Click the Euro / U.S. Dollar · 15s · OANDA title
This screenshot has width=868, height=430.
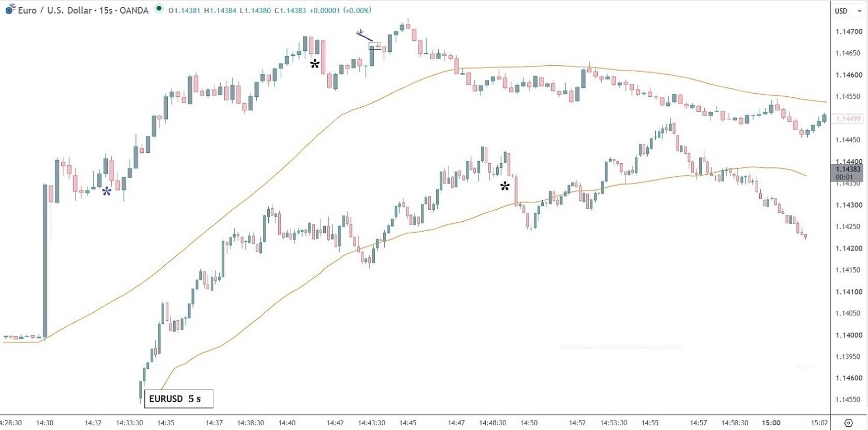(x=83, y=10)
